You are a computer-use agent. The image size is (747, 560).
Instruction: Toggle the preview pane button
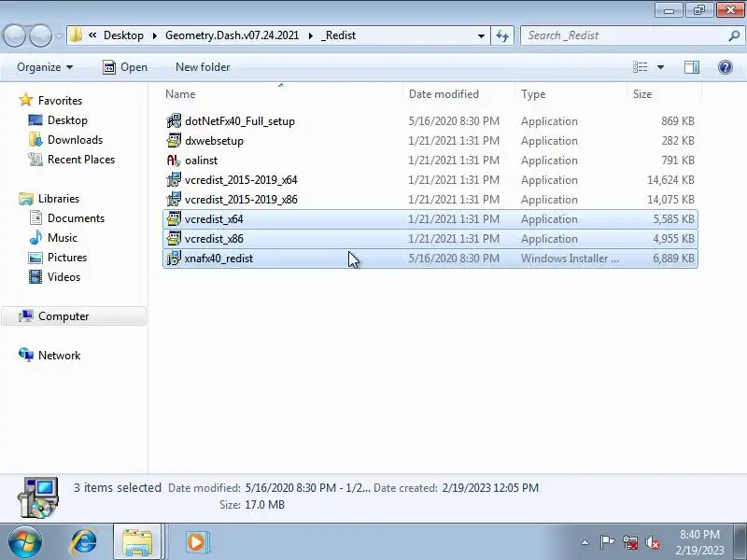point(692,67)
